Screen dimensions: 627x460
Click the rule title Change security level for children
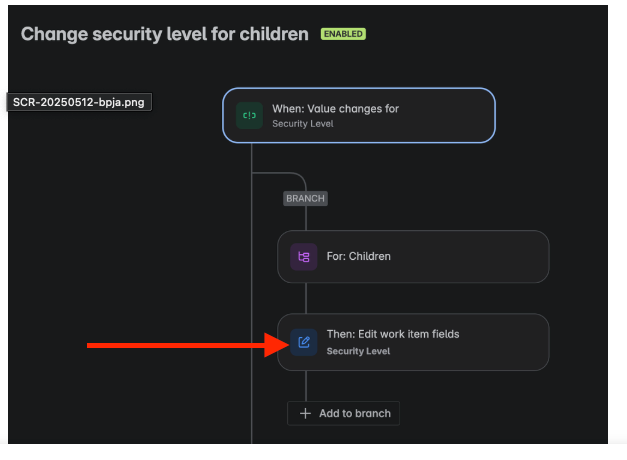(x=165, y=34)
